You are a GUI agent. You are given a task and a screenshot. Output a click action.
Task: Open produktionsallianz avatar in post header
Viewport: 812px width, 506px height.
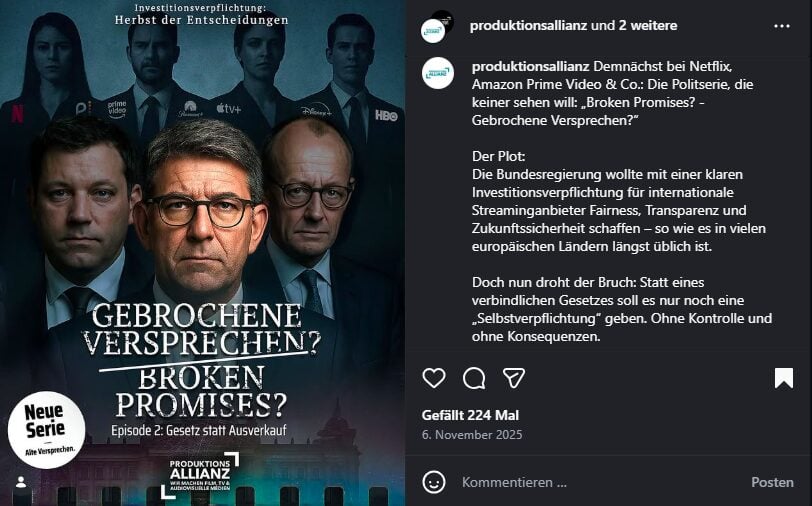point(437,26)
